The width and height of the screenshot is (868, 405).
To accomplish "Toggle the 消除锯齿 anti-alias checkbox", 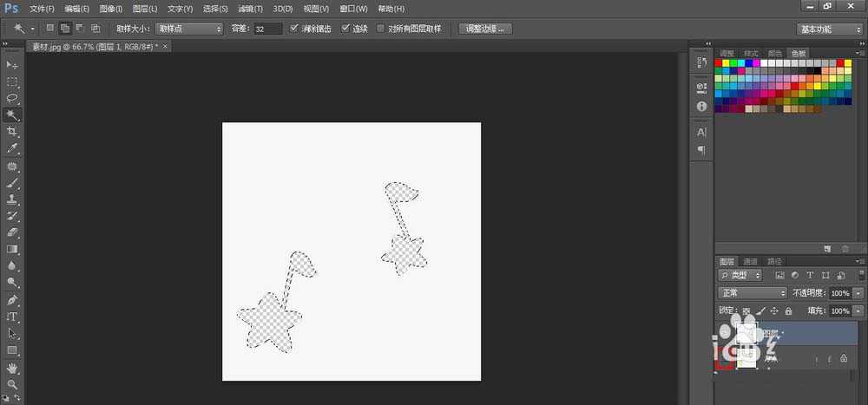I will (294, 29).
